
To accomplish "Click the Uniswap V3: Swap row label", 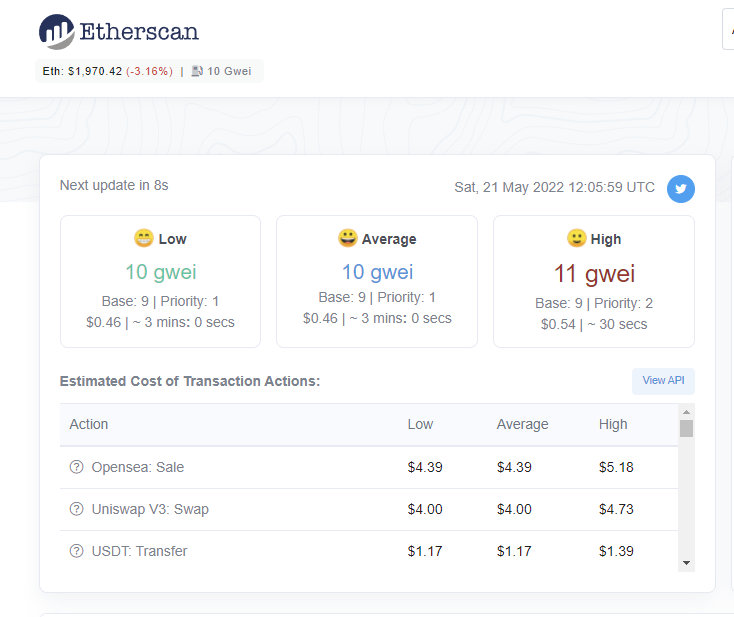I will (150, 509).
